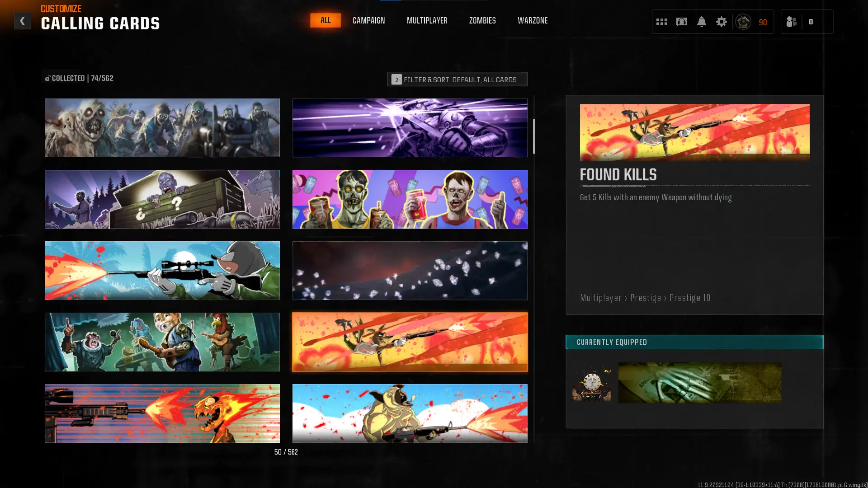868x488 pixels.
Task: Switch to the Zombies tab
Action: coord(482,20)
